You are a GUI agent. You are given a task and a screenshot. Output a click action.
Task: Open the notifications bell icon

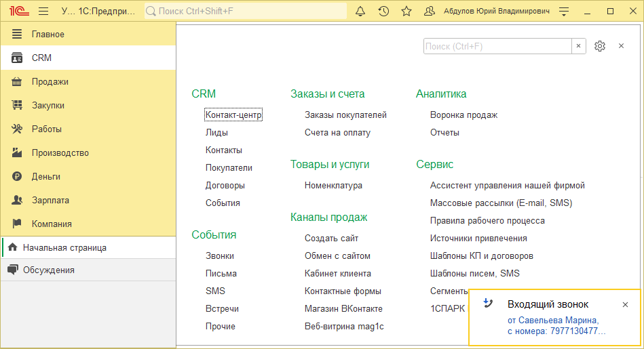coord(360,11)
